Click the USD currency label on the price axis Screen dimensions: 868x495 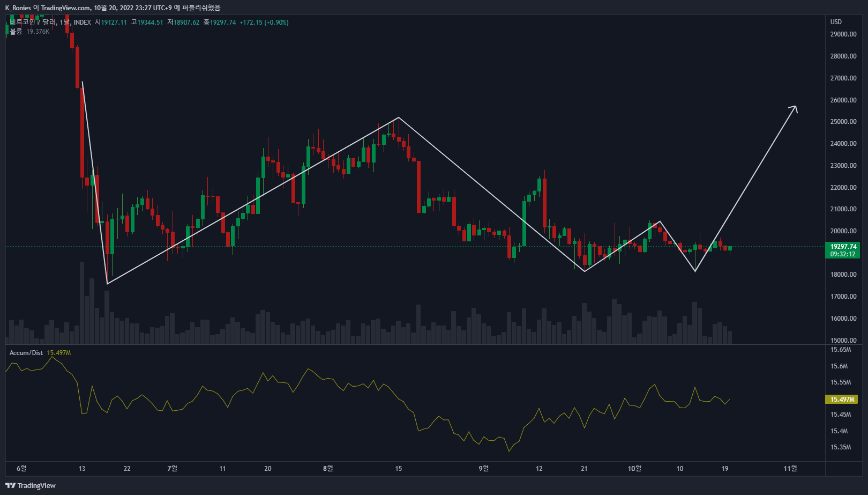click(x=836, y=22)
